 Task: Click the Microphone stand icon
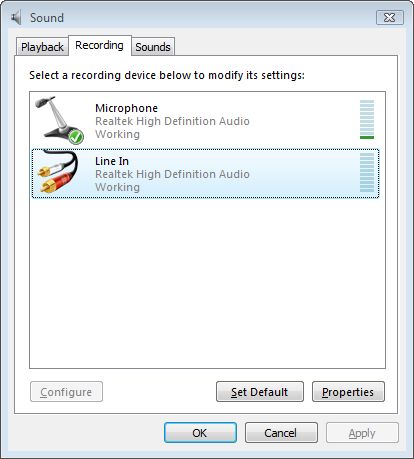point(59,120)
